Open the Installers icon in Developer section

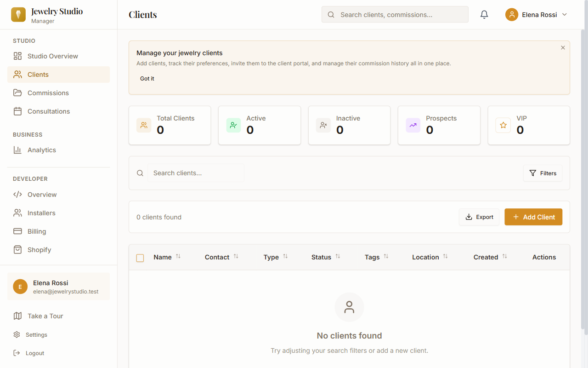pos(17,213)
